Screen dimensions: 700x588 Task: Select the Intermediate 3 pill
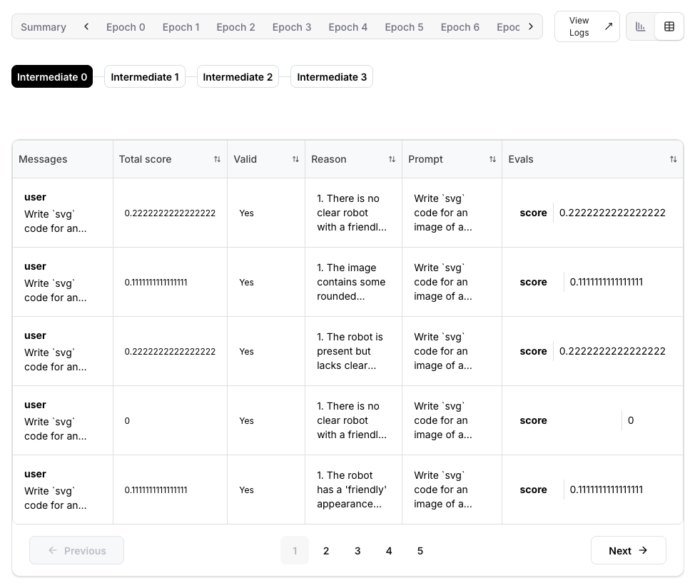(331, 76)
